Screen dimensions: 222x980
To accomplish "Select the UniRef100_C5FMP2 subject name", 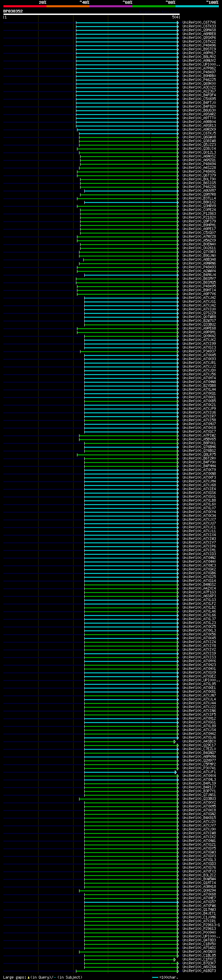I will (199, 764).
